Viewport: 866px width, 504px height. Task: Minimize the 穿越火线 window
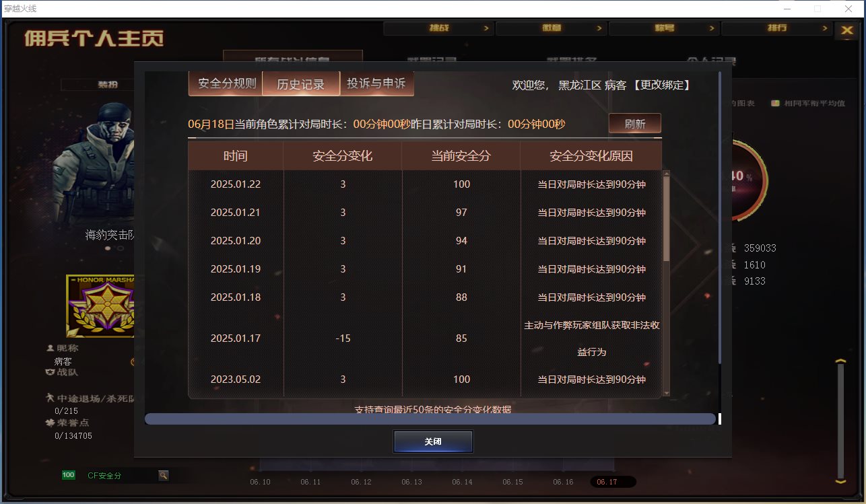tap(786, 9)
